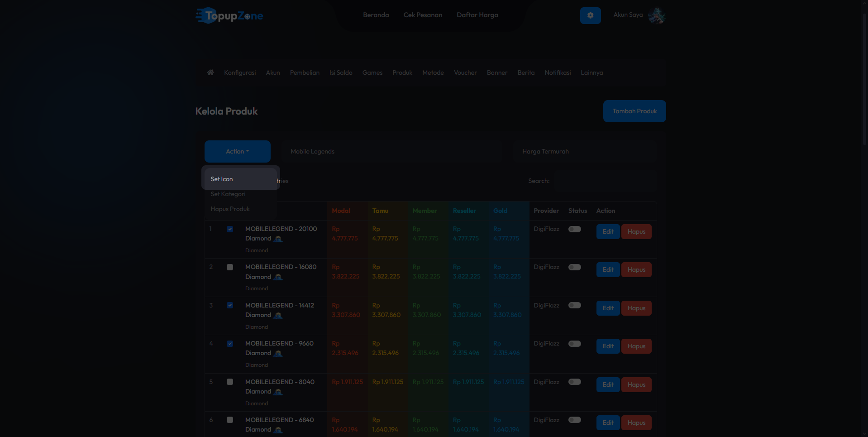Edit the MOBILELEGEND - 20100 product
868x437 pixels.
(x=608, y=231)
